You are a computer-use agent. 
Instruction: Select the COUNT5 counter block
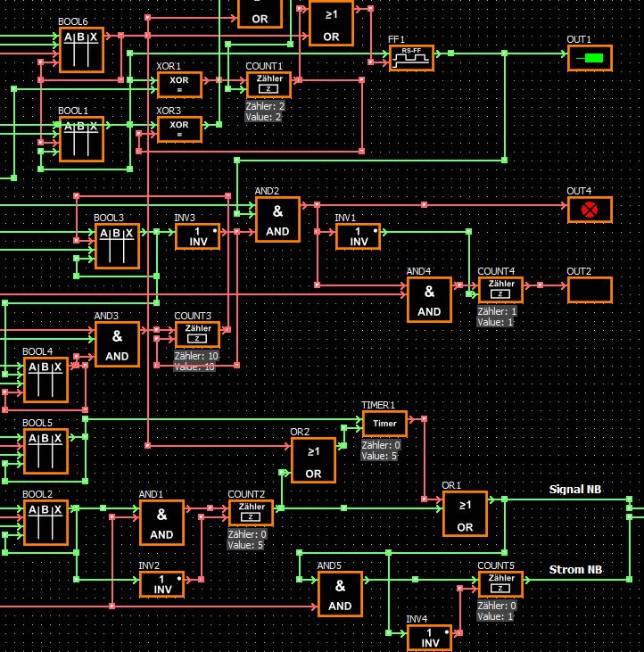pyautogui.click(x=500, y=584)
